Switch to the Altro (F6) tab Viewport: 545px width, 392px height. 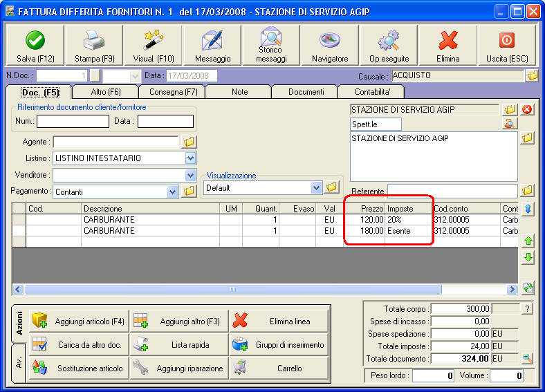(x=106, y=92)
